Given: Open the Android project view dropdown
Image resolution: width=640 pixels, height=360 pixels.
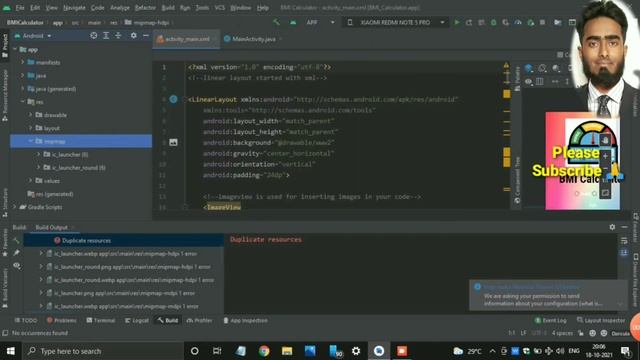Looking at the screenshot, I should pos(33,36).
